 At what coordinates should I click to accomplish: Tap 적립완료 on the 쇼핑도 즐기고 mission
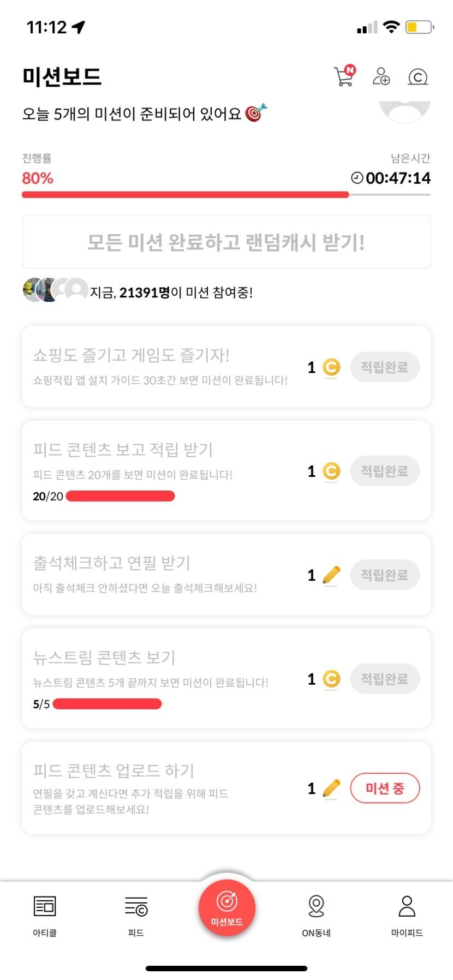click(385, 367)
